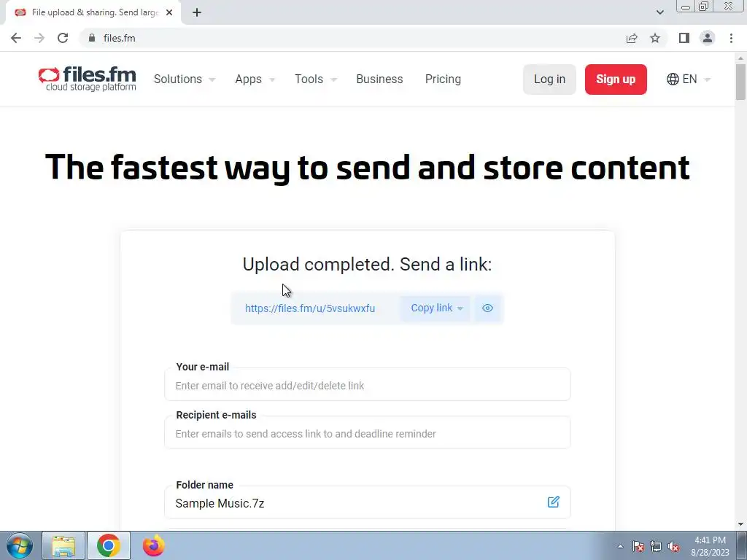The image size is (747, 560).
Task: Open Windows Explorer from the taskbar
Action: pos(63,545)
